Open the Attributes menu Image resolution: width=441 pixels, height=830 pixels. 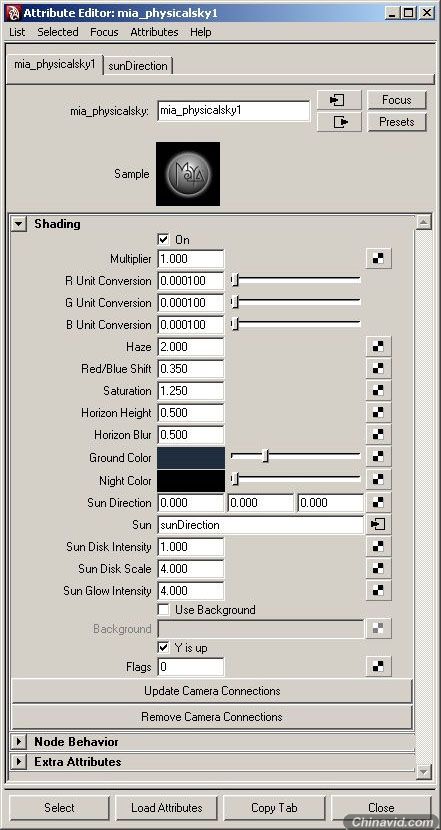(154, 32)
